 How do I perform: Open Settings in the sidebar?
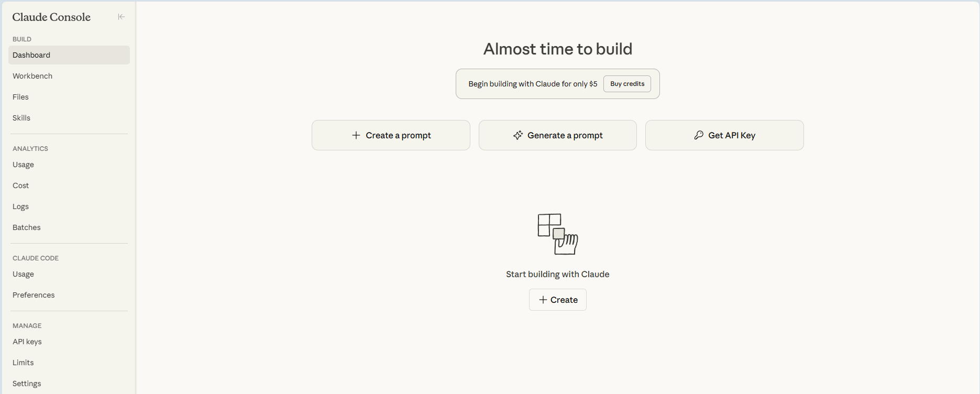[x=27, y=384]
